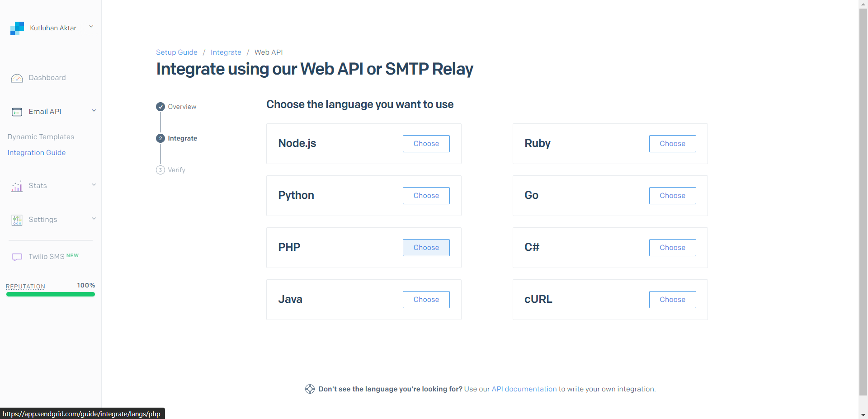
Task: Click the SendGrid logo icon
Action: pyautogui.click(x=17, y=28)
